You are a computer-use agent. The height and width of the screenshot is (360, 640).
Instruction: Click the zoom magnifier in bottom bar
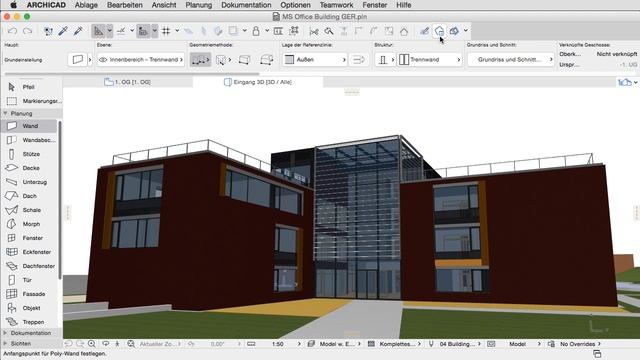(x=92, y=344)
